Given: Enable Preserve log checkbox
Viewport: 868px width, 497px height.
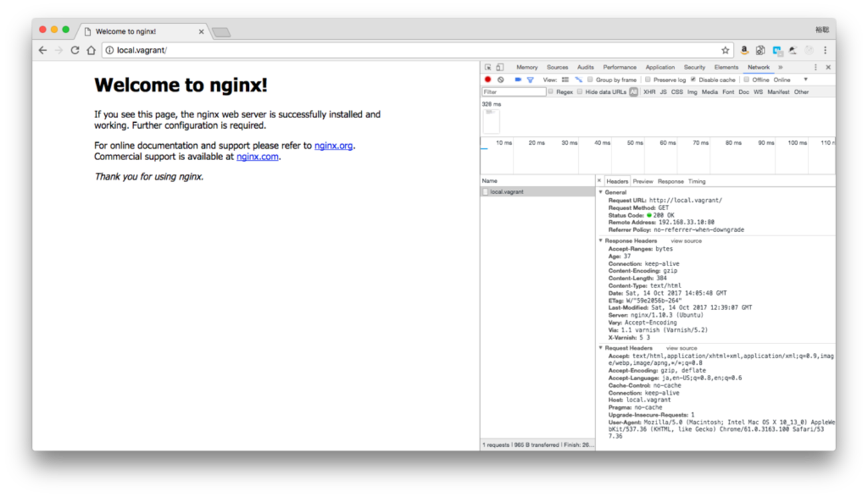Looking at the screenshot, I should coord(648,79).
